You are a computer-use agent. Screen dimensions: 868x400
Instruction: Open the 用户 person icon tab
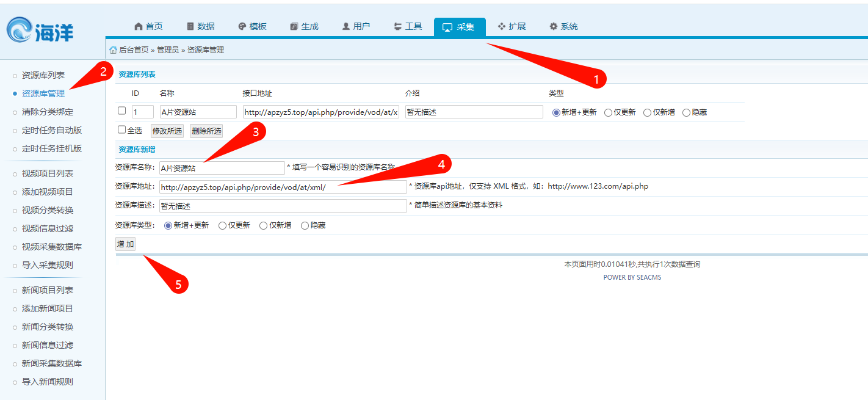pos(346,26)
